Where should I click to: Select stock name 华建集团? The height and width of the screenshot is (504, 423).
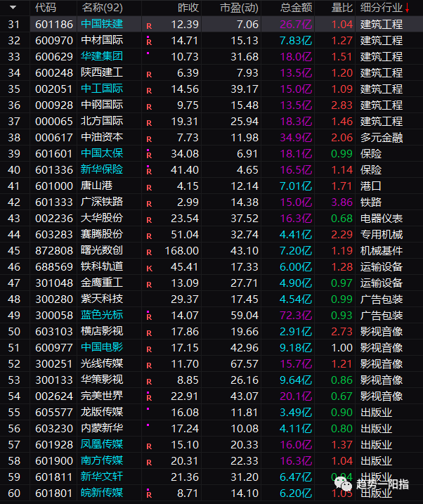click(x=102, y=56)
